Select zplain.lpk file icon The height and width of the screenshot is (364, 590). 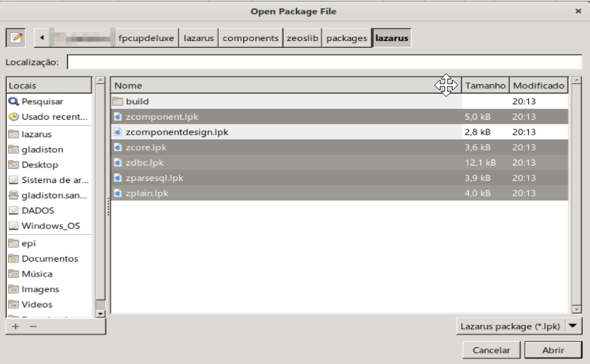[x=118, y=193]
